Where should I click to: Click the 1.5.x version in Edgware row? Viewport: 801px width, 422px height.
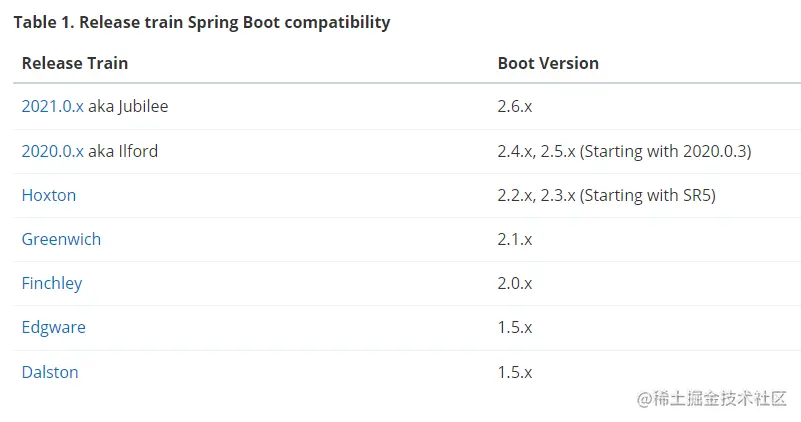point(515,327)
